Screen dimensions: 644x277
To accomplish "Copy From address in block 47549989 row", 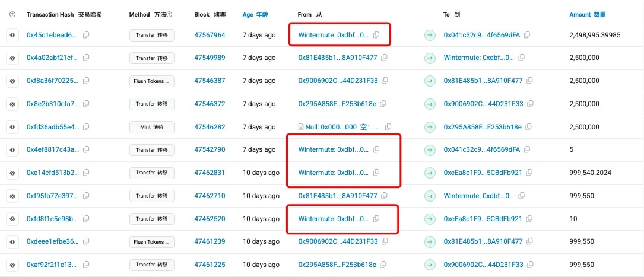I will click(384, 58).
